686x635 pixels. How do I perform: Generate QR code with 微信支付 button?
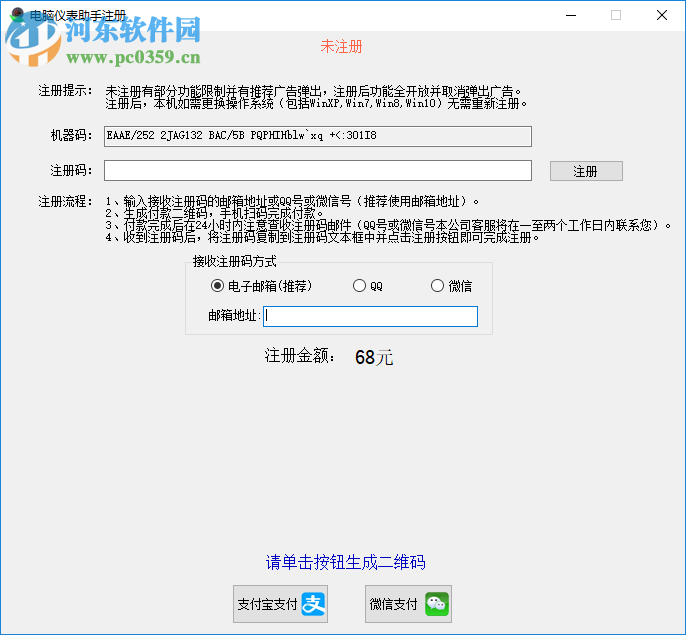pos(408,604)
